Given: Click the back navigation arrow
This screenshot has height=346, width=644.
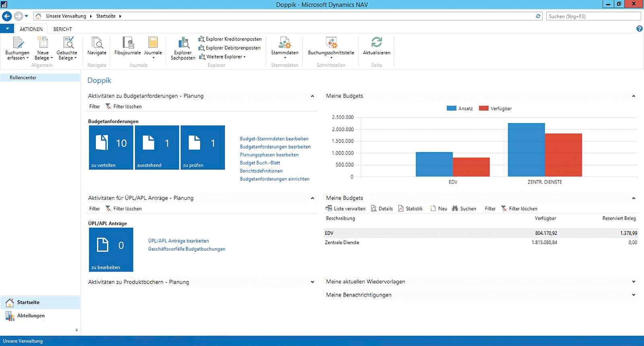Looking at the screenshot, I should [7, 16].
